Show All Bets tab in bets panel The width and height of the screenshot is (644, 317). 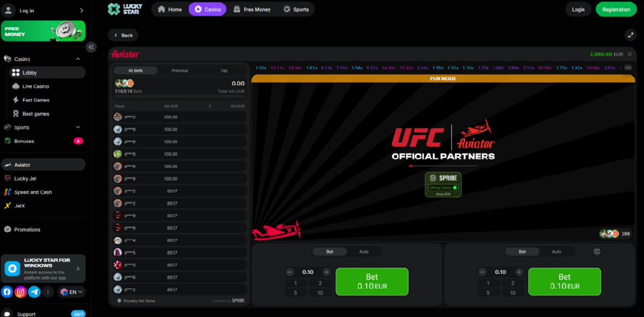point(136,70)
